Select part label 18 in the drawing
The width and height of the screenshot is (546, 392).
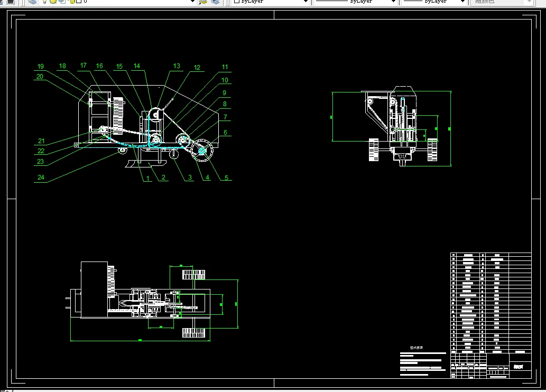tap(62, 66)
